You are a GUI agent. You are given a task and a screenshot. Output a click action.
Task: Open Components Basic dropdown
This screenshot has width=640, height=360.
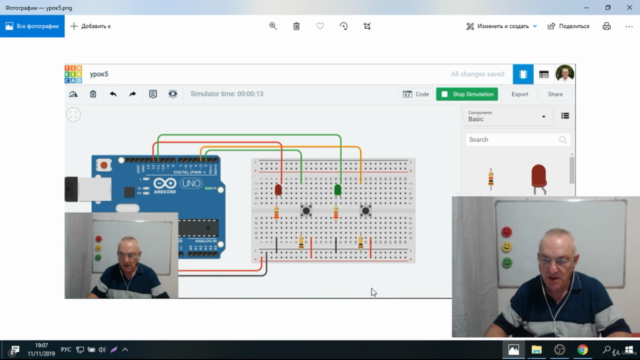[x=507, y=116]
